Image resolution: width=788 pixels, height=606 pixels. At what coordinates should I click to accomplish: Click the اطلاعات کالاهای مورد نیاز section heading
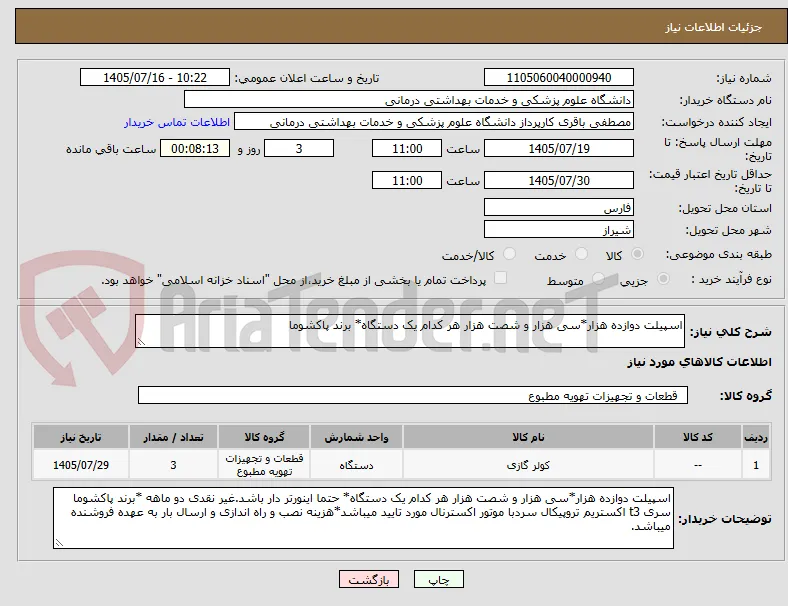click(x=699, y=362)
